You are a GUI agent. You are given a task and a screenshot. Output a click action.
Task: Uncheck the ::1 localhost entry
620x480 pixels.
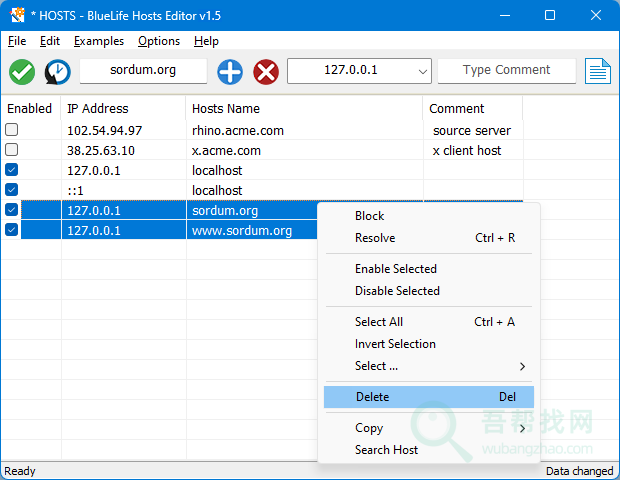pos(12,190)
